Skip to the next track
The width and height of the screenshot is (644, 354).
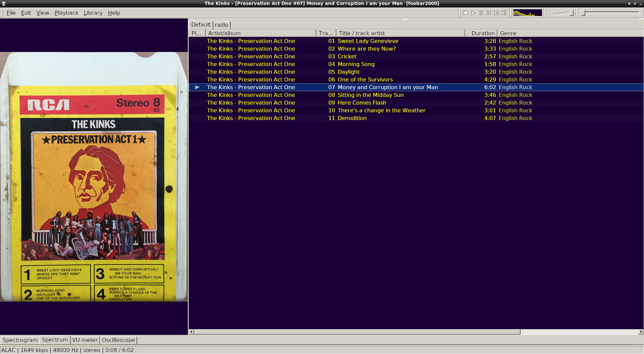496,13
